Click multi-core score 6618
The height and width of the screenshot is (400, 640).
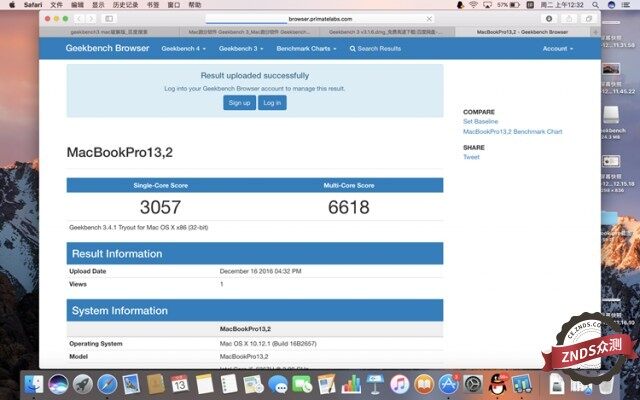pos(349,207)
